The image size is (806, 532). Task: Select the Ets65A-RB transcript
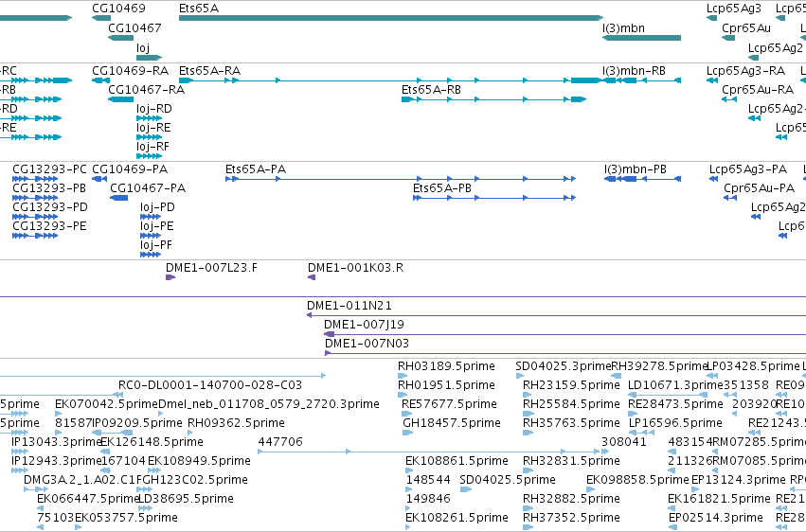[x=494, y=99]
